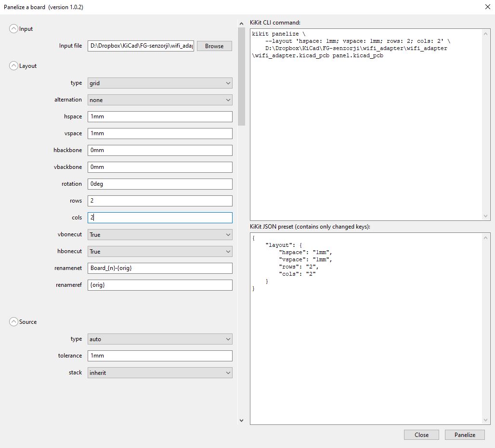Viewport: 495px width, 448px height.
Task: Click the Close button
Action: pos(421,435)
